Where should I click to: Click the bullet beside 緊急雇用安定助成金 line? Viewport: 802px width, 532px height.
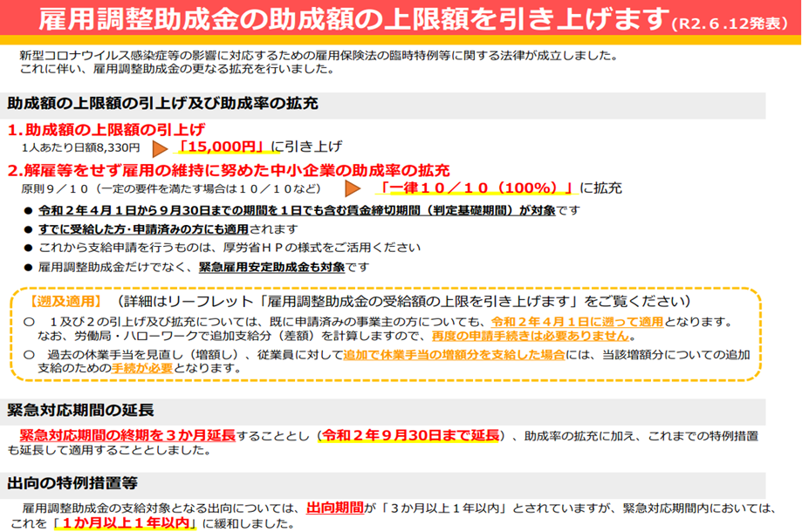point(28,267)
